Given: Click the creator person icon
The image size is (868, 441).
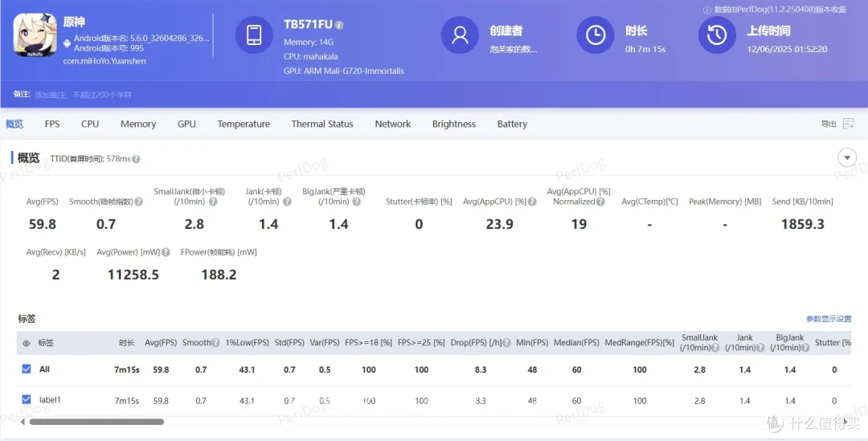Looking at the screenshot, I should [460, 35].
